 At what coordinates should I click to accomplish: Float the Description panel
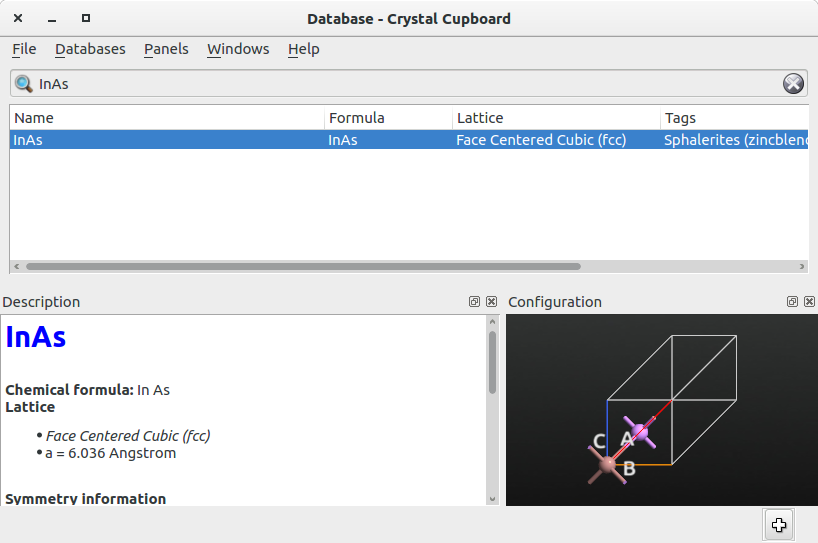point(474,301)
